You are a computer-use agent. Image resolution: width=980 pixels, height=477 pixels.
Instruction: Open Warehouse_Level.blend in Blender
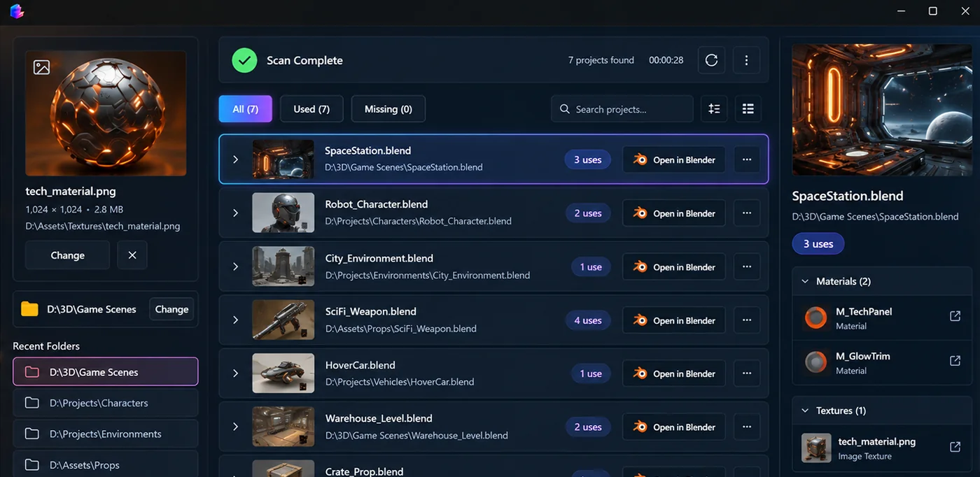(x=673, y=427)
